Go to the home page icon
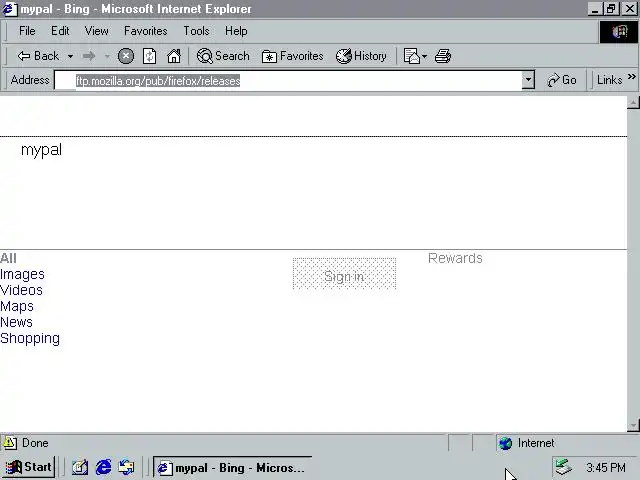 174,56
